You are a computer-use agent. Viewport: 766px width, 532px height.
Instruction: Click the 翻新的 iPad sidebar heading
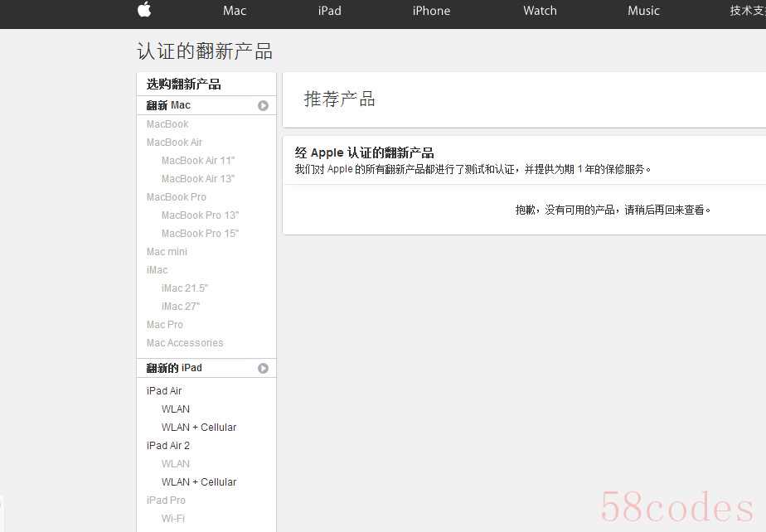174,368
